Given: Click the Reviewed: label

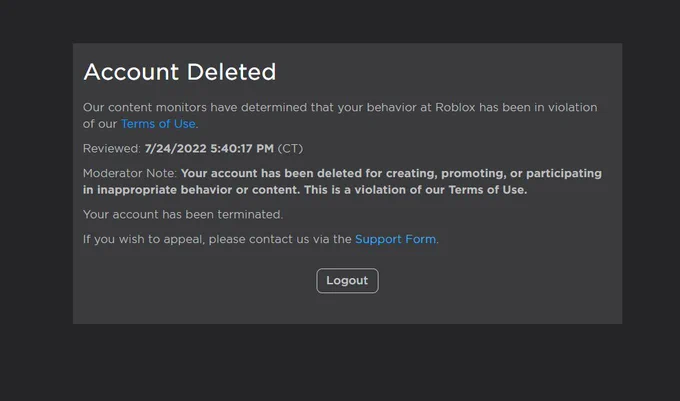Looking at the screenshot, I should (112, 149).
